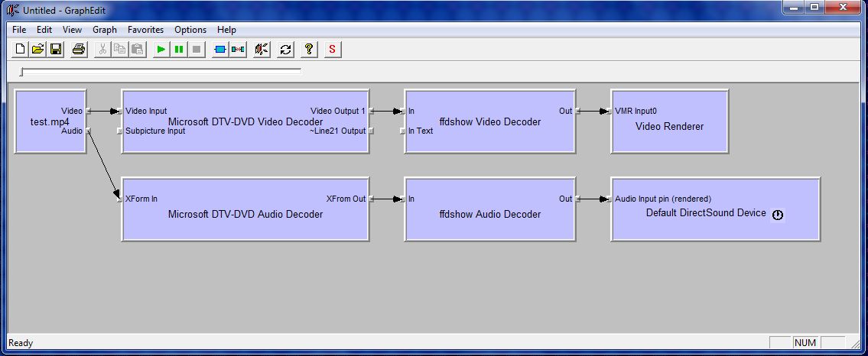
Task: Open the Options menu
Action: (190, 30)
